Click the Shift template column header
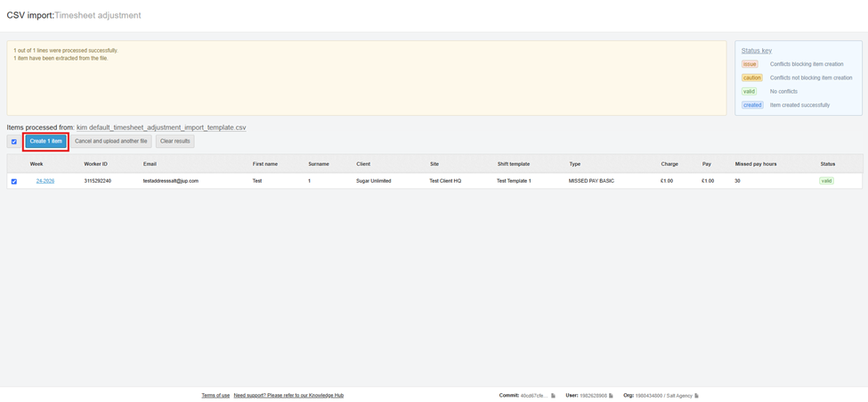Image resolution: width=868 pixels, height=402 pixels. tap(514, 164)
